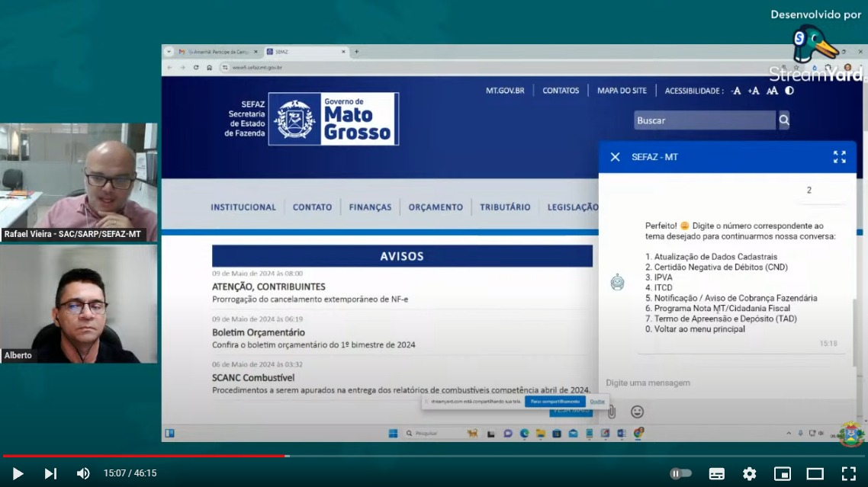Screen dimensions: 868x487
Task: Close the SEFAZ - MT chat window
Action: point(615,157)
